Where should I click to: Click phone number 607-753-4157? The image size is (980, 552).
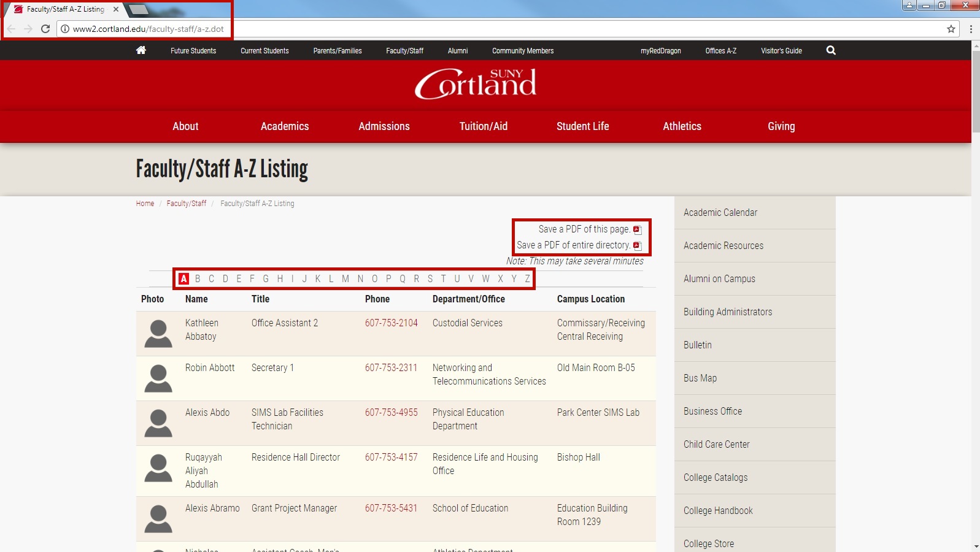click(392, 458)
